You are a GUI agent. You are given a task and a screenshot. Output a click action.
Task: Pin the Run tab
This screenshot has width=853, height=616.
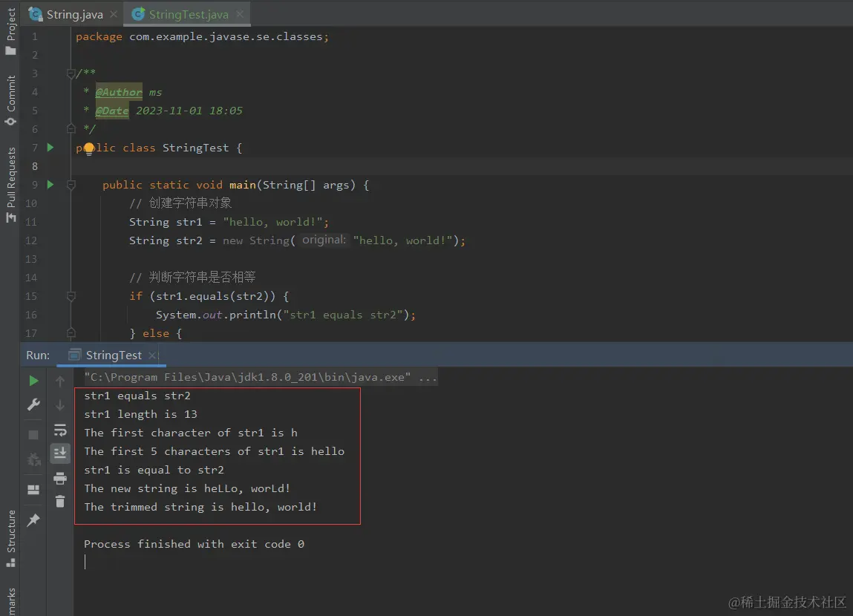[33, 520]
